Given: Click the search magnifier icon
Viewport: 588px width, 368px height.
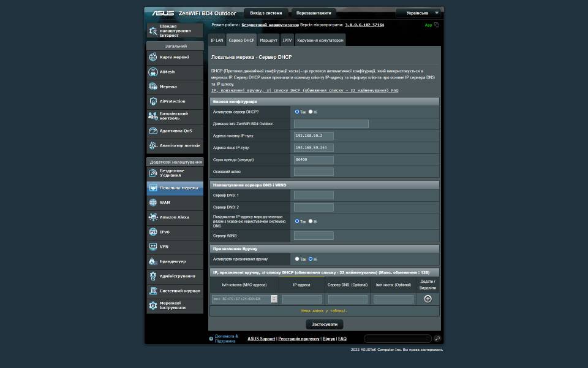Looking at the screenshot, I should (437, 339).
